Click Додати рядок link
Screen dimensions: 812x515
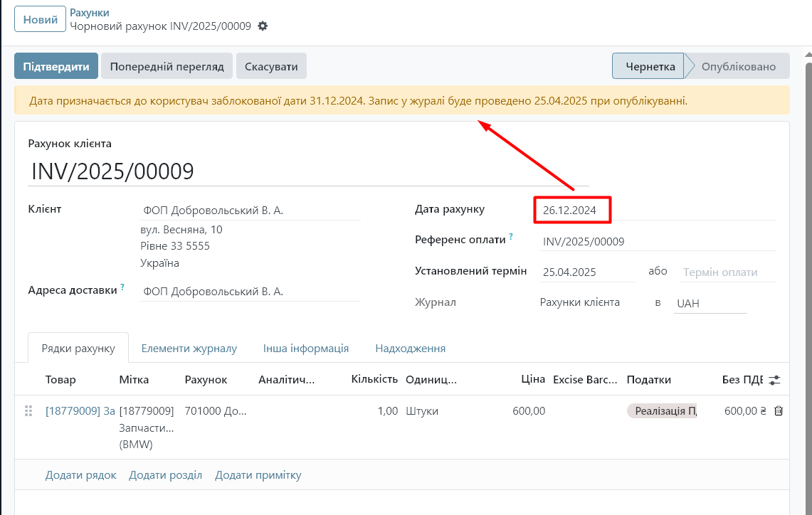coord(80,475)
